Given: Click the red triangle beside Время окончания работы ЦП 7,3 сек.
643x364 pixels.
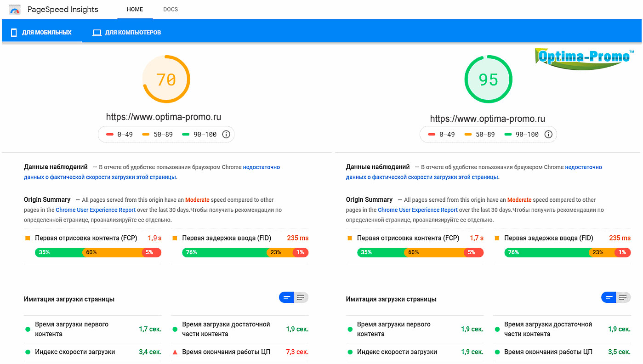Looking at the screenshot, I should pyautogui.click(x=175, y=352).
